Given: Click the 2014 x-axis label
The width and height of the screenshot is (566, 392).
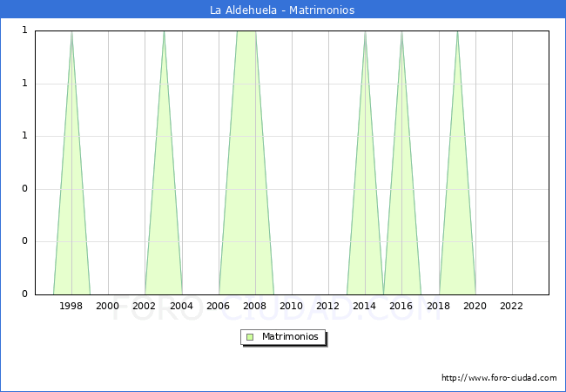Looking at the screenshot, I should click(x=365, y=306).
